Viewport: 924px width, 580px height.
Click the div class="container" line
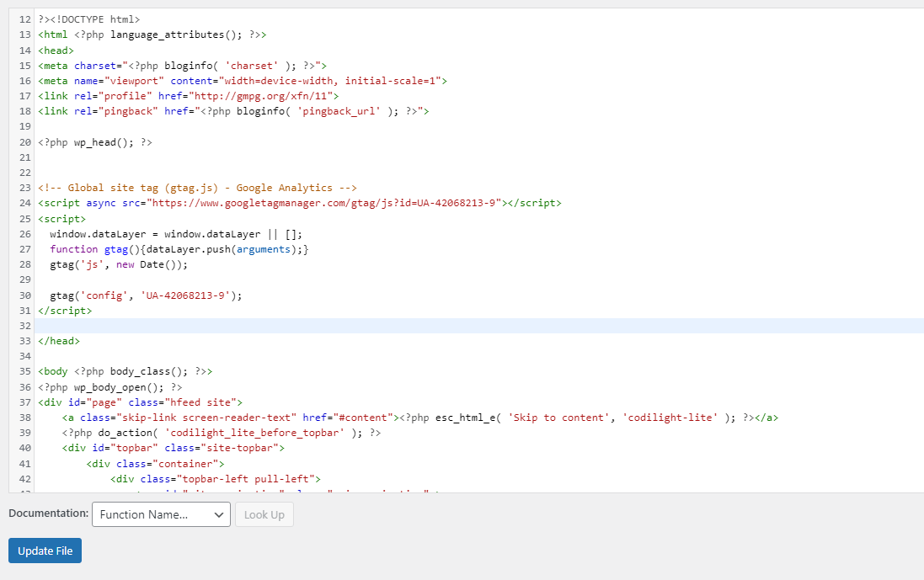pyautogui.click(x=156, y=464)
